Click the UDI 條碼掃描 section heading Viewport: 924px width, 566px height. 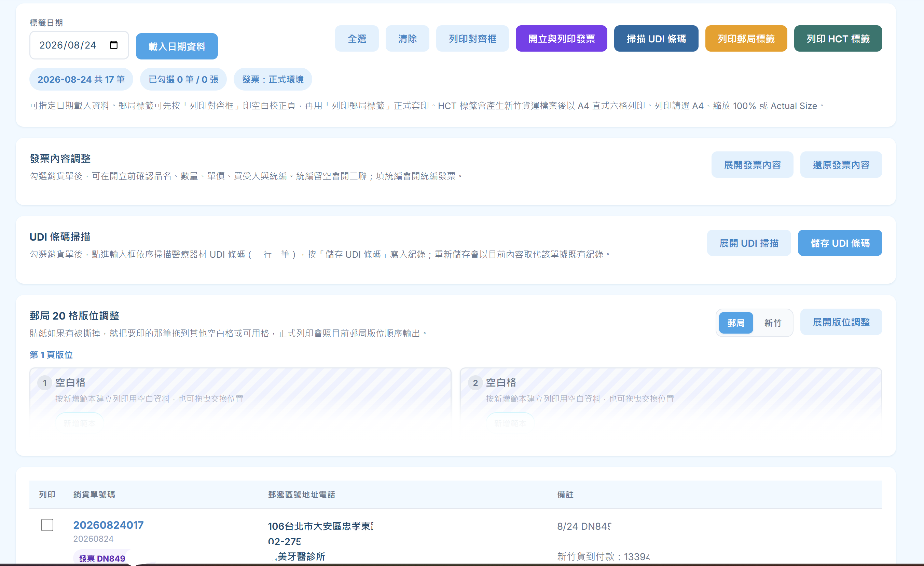pyautogui.click(x=60, y=237)
